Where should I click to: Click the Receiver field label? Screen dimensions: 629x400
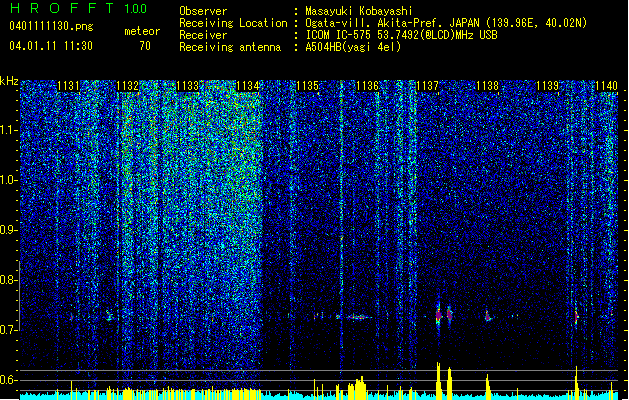point(203,35)
